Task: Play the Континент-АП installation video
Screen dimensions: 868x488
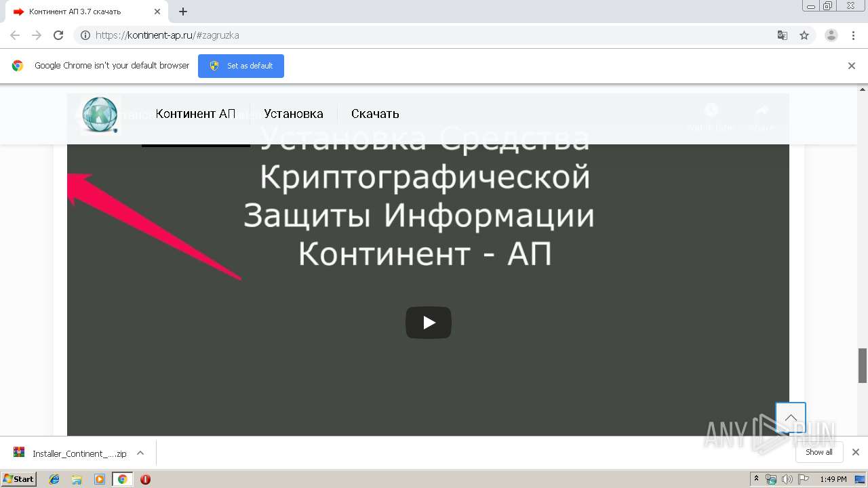Action: 429,323
